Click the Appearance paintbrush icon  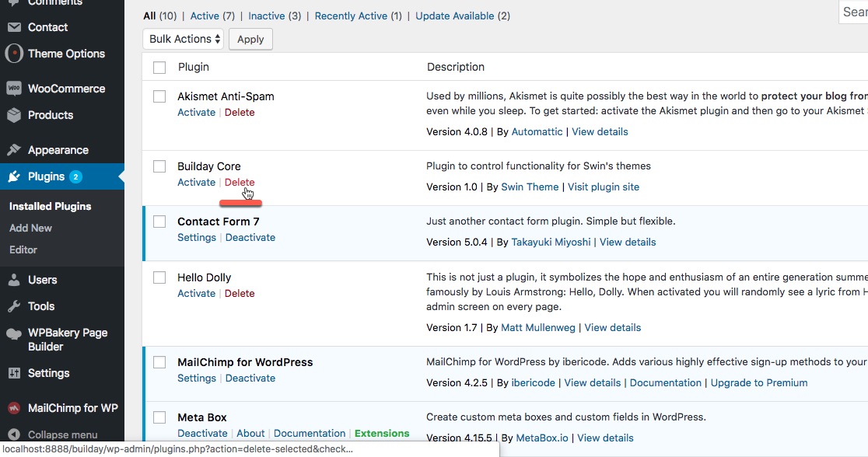15,150
